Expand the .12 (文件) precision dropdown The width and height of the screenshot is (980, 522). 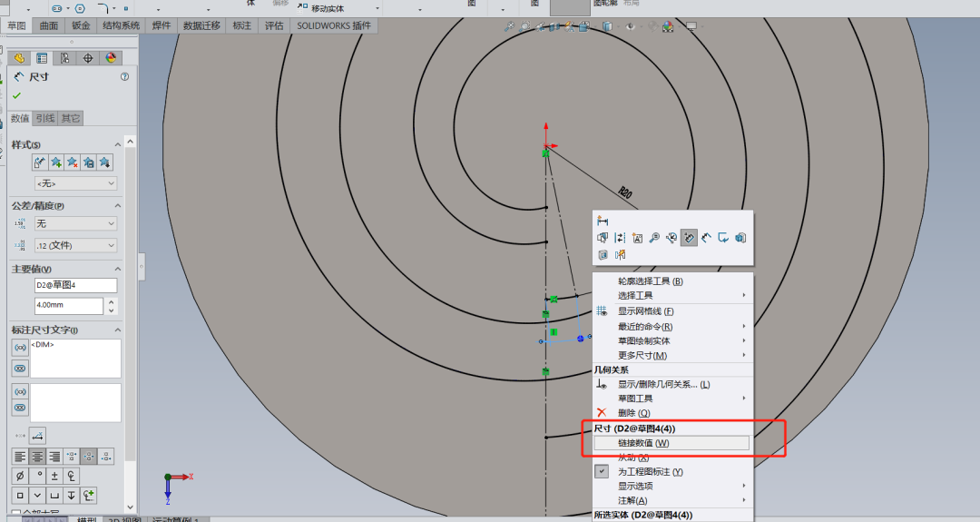click(x=75, y=245)
